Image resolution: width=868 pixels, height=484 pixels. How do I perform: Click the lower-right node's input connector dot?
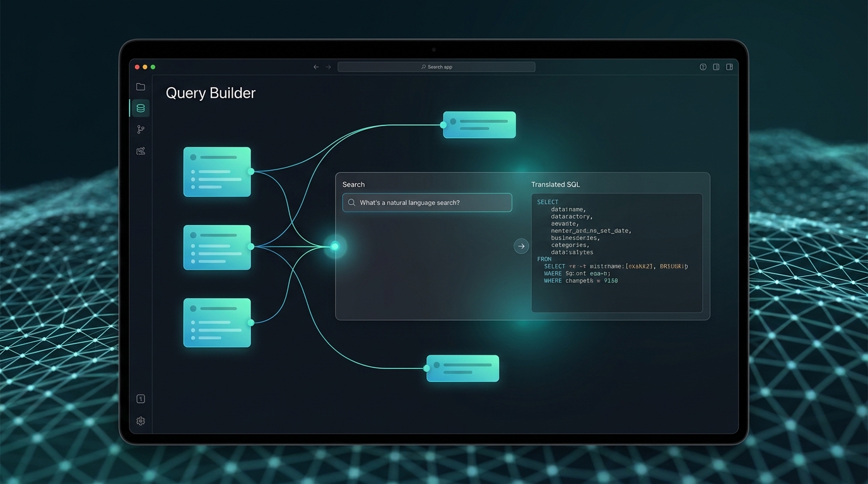point(427,368)
